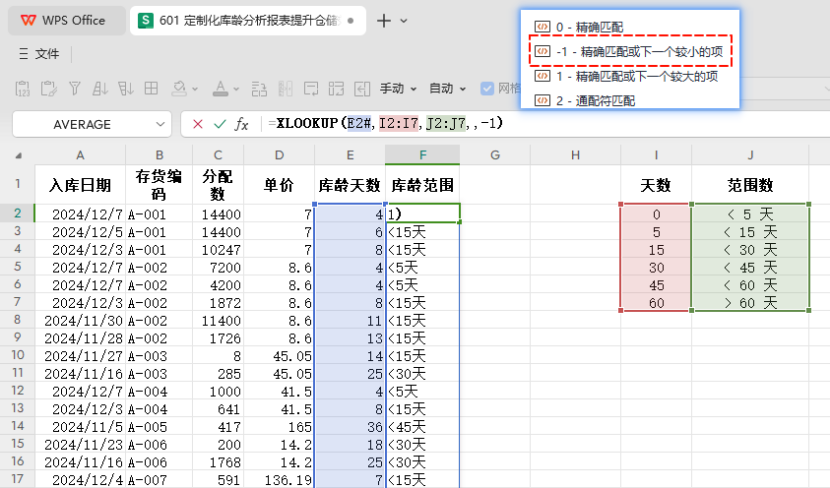830x488 pixels.
Task: Click the 范围数 header cell
Action: pos(750,185)
